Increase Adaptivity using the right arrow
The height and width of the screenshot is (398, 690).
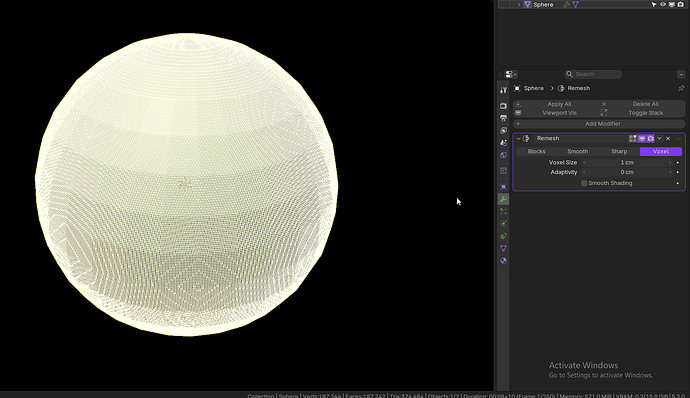(x=670, y=172)
